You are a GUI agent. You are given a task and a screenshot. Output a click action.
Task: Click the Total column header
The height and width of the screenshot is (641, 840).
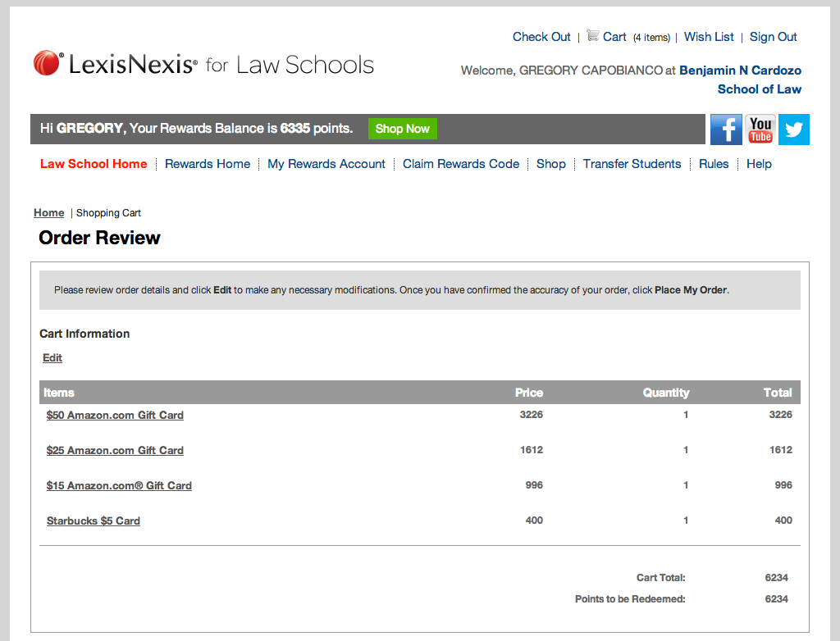[x=778, y=393]
